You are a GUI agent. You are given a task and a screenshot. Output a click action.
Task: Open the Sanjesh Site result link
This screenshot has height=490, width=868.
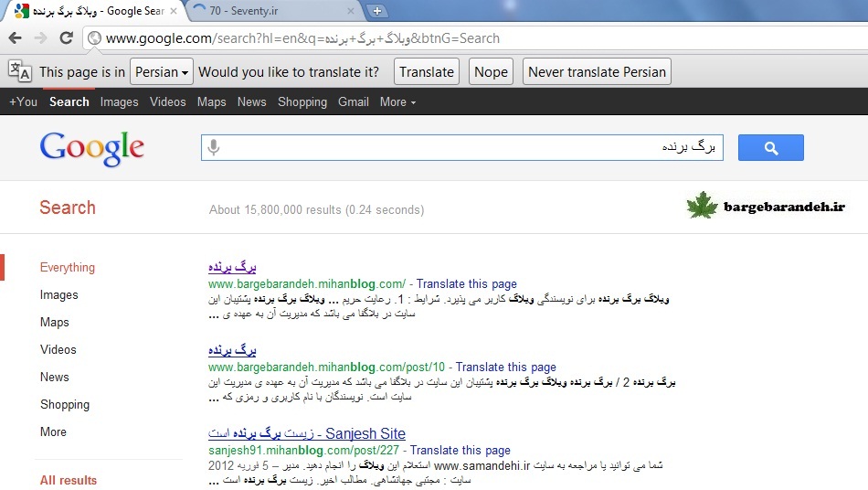click(x=307, y=433)
